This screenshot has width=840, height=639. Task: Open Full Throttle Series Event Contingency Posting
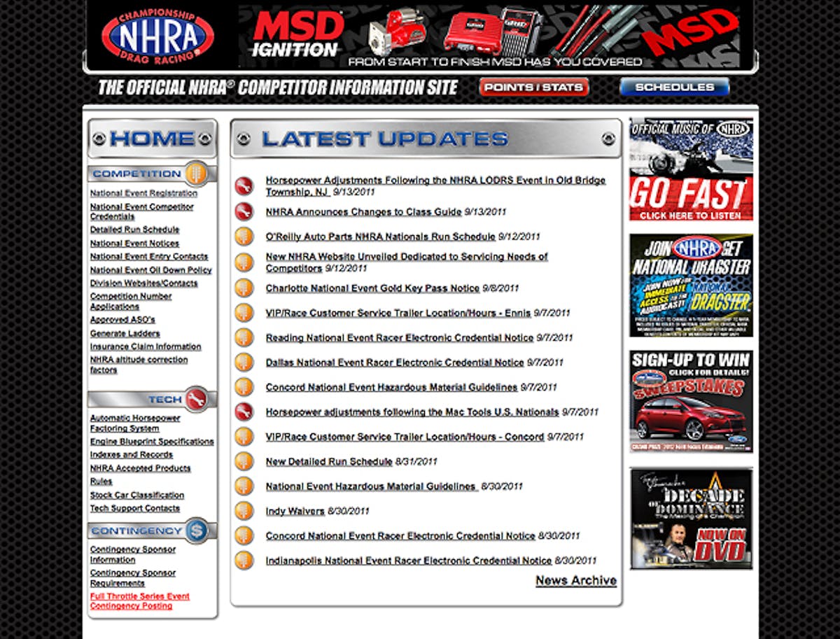[139, 601]
